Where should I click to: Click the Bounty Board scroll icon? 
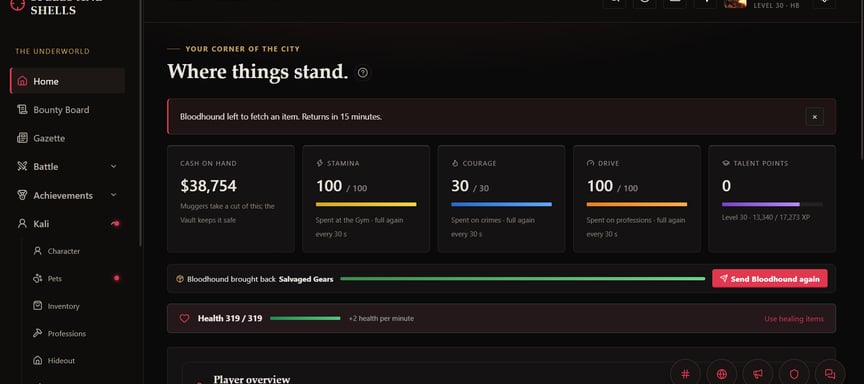[x=22, y=110]
